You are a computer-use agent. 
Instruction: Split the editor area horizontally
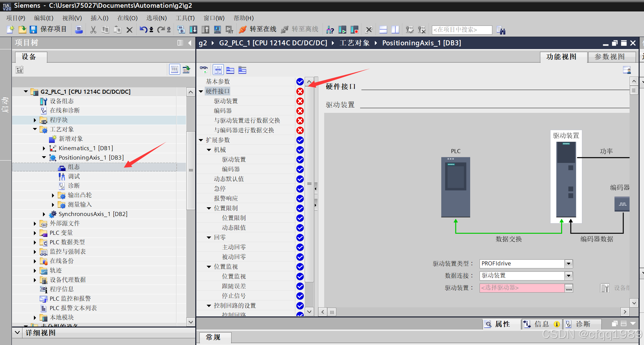pos(383,30)
